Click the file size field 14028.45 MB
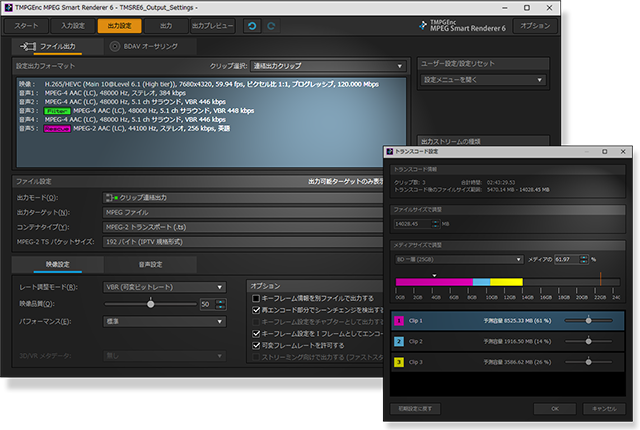Viewport: 640px width, 430px height. (x=413, y=224)
